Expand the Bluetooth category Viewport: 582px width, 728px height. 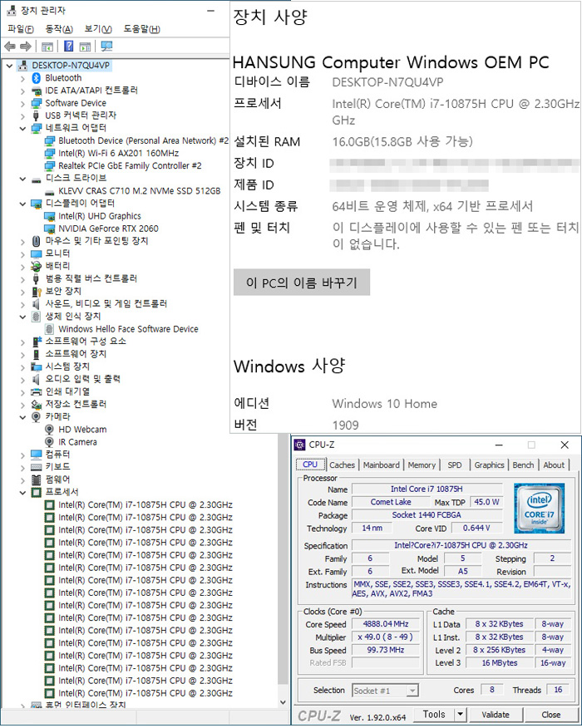22,78
